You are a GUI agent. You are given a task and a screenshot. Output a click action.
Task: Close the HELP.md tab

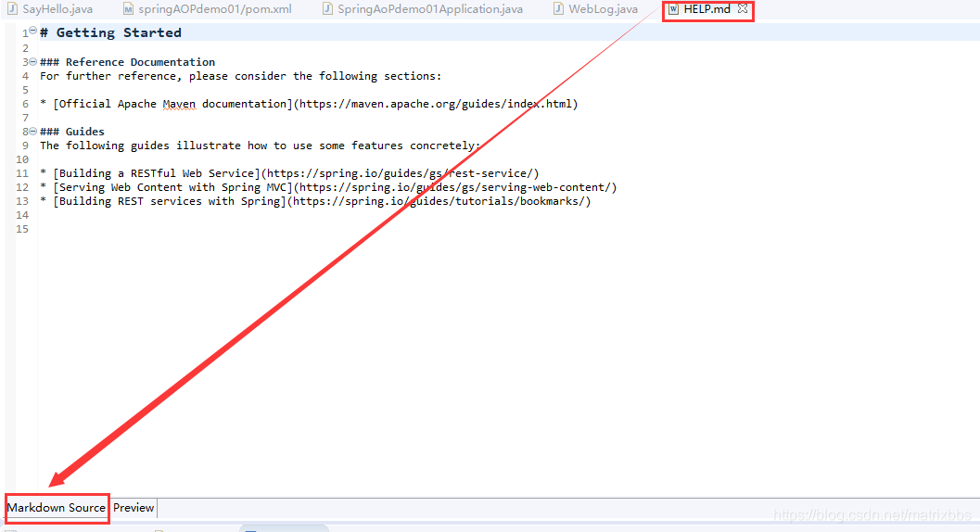743,8
